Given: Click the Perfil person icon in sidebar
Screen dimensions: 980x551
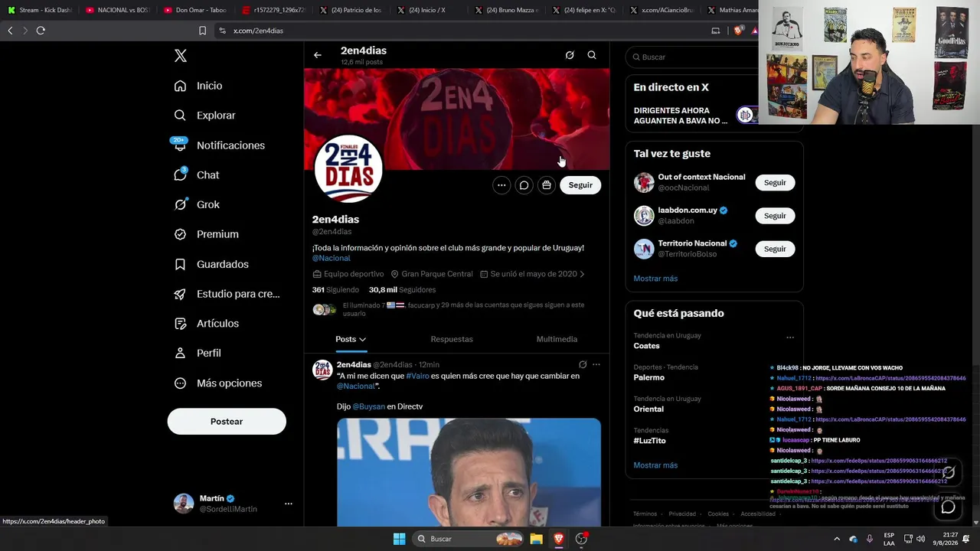Looking at the screenshot, I should [180, 353].
